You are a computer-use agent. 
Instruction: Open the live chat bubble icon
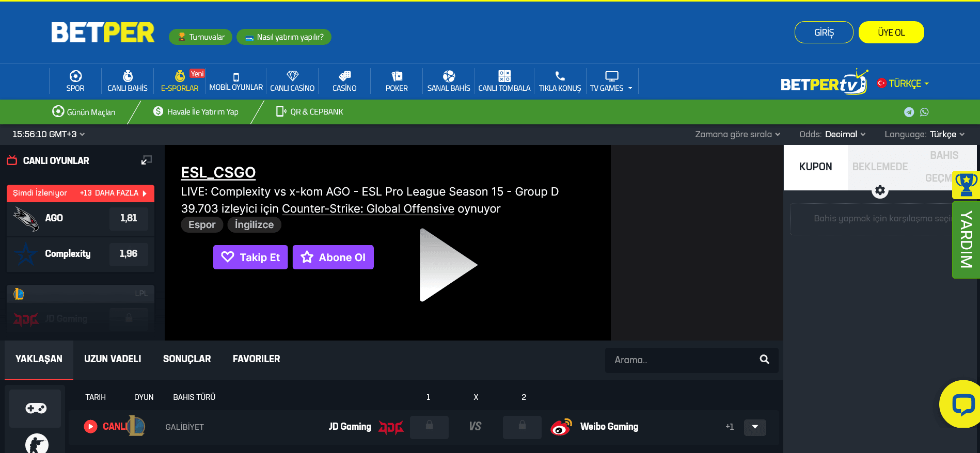tap(962, 405)
